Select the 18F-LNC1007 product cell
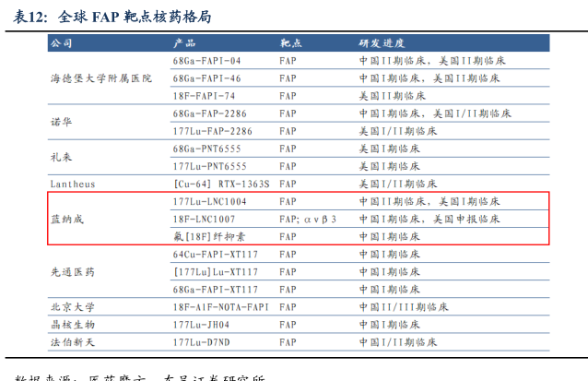 (204, 220)
